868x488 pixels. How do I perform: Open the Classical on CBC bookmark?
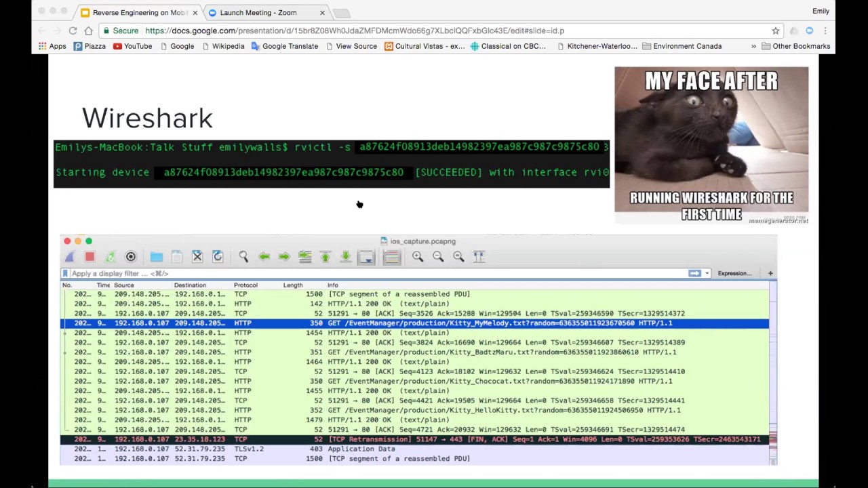(x=508, y=46)
